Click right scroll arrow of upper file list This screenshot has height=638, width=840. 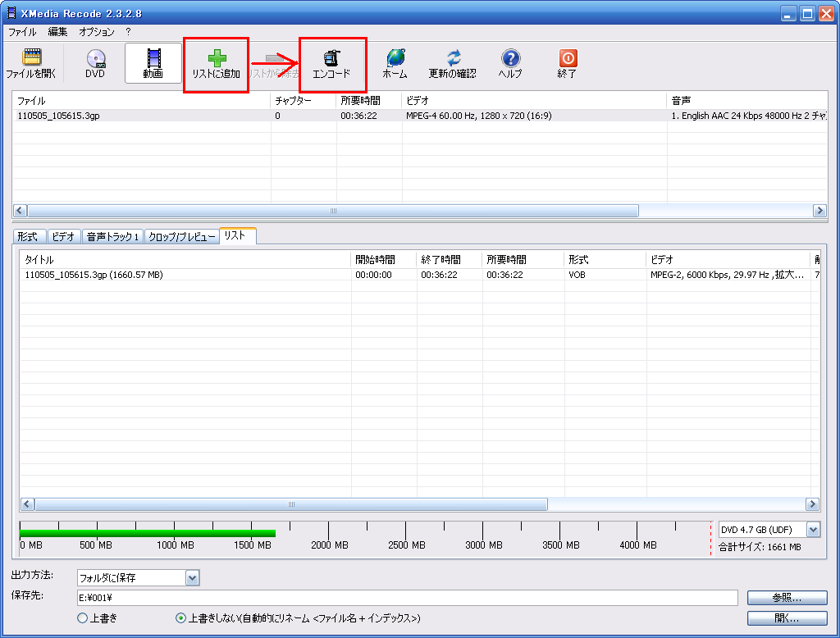coord(819,211)
